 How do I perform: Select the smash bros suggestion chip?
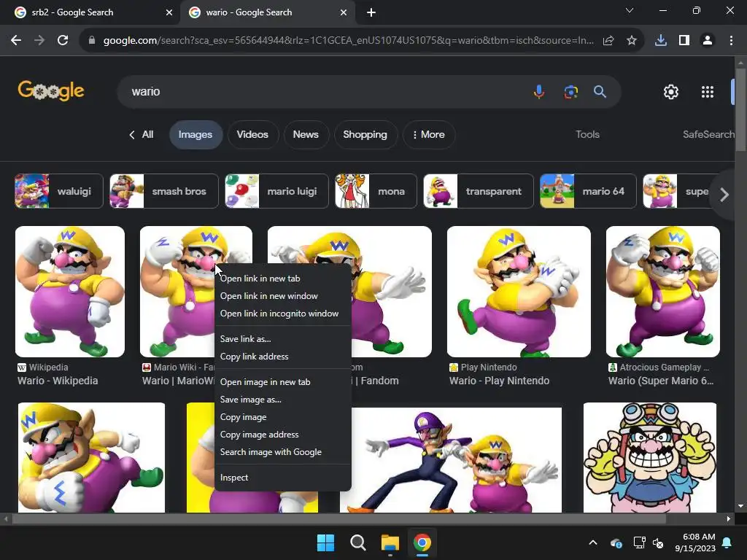click(x=164, y=191)
